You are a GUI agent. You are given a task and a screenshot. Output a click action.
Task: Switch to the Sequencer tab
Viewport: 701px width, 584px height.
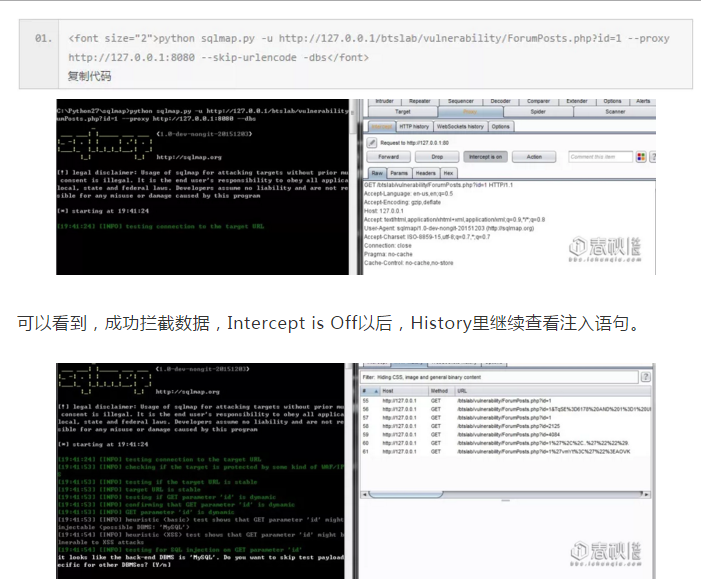460,101
